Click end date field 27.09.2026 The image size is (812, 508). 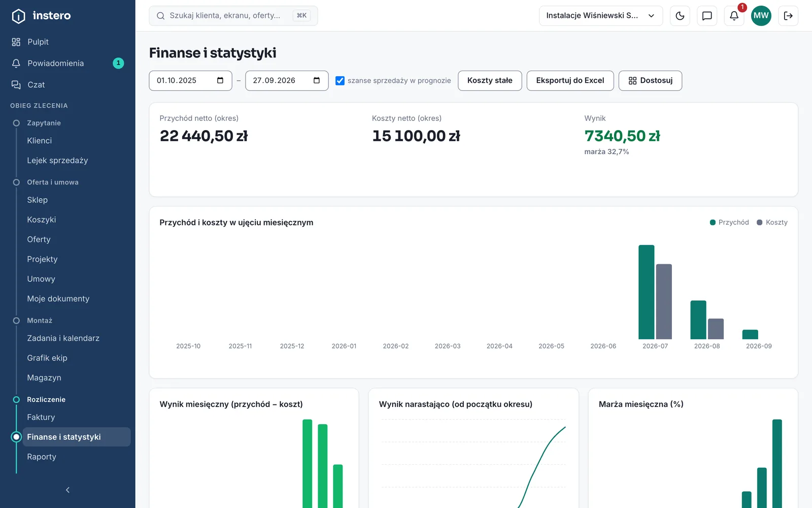[x=287, y=80]
